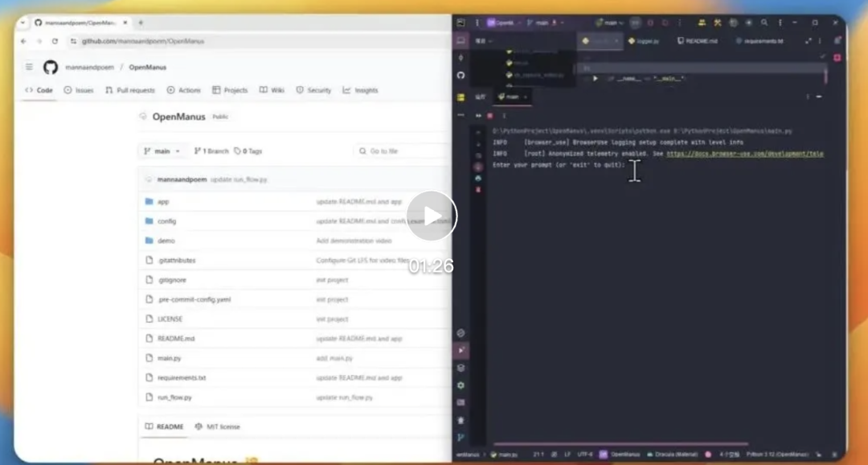
Task: Open the Insights tab
Action: 360,90
